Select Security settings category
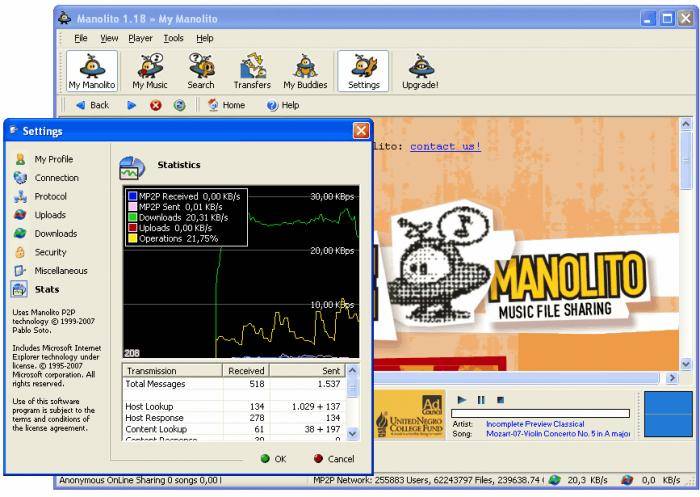This screenshot has width=700, height=497. point(41,252)
